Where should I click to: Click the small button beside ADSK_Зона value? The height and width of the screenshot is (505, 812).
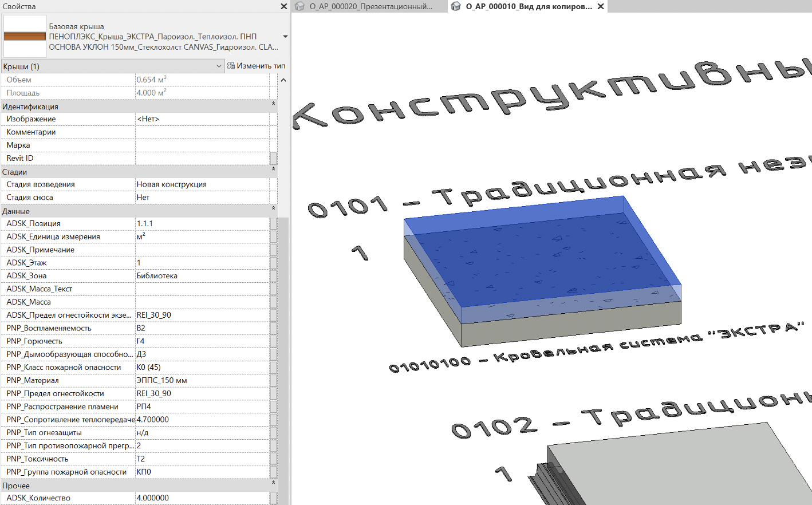[x=274, y=276]
